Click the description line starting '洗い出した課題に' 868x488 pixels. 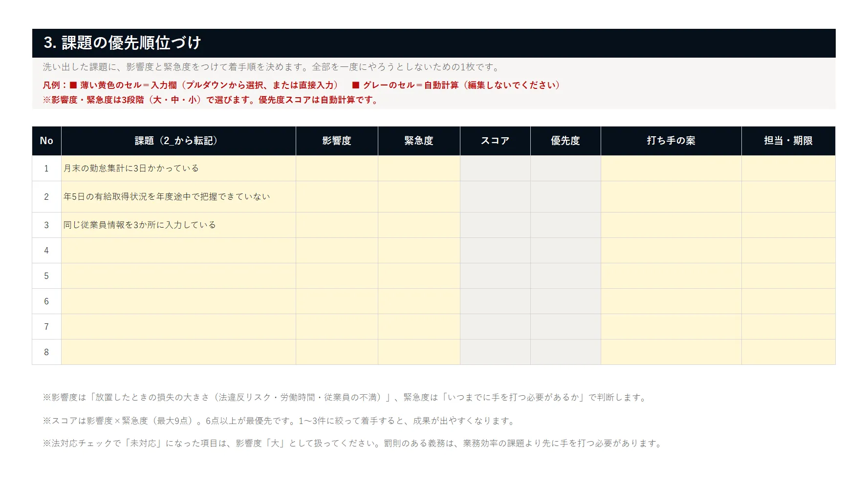pos(272,67)
